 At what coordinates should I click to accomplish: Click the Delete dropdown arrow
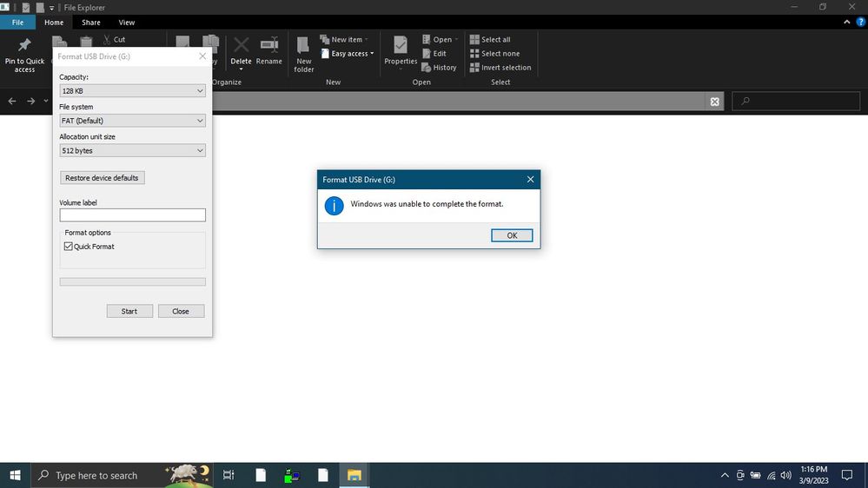coord(241,69)
